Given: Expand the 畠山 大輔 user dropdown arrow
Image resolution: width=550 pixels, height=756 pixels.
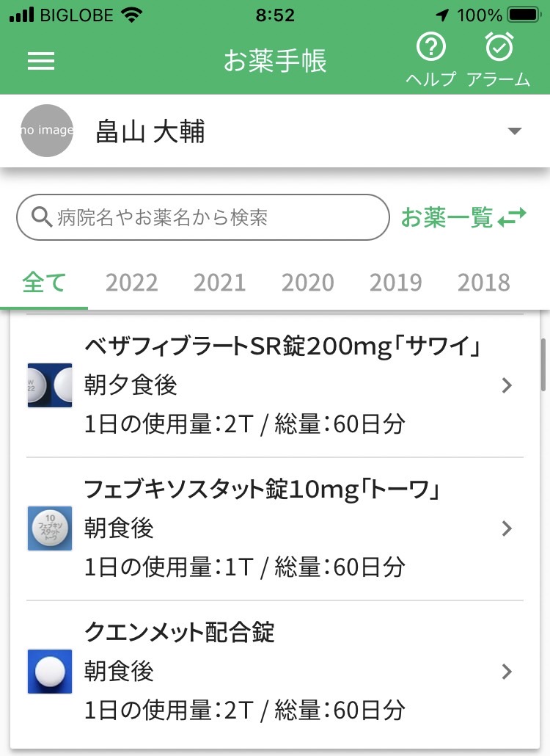Looking at the screenshot, I should [x=515, y=131].
